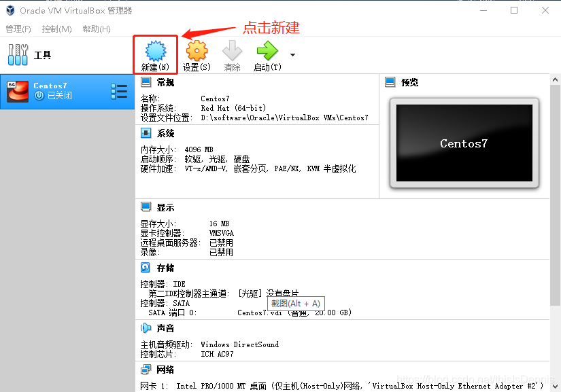Click the Display (显示) monitor icon
The width and height of the screenshot is (561, 392).
click(146, 207)
